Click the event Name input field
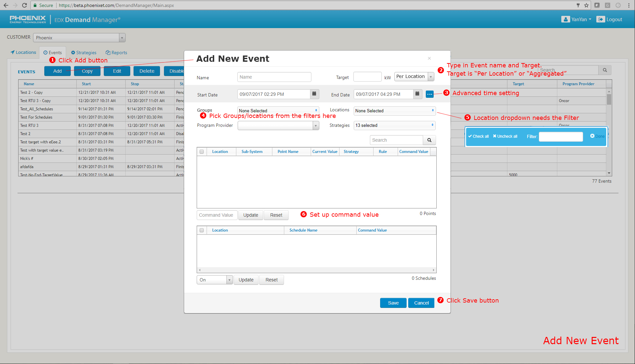Screen dimensions: 635x364 [274, 77]
